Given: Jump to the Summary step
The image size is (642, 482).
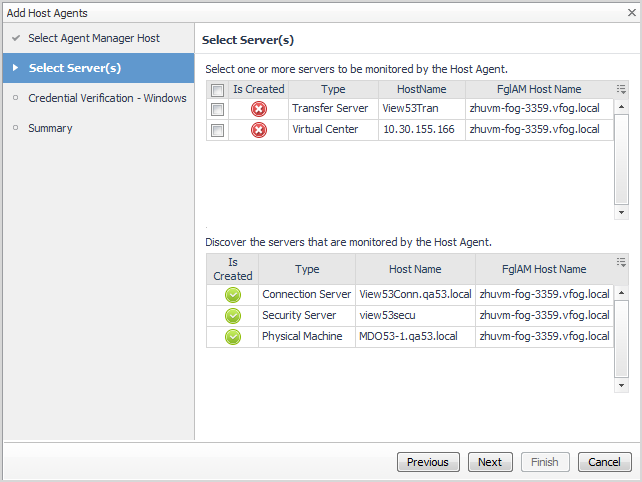Looking at the screenshot, I should coord(50,128).
